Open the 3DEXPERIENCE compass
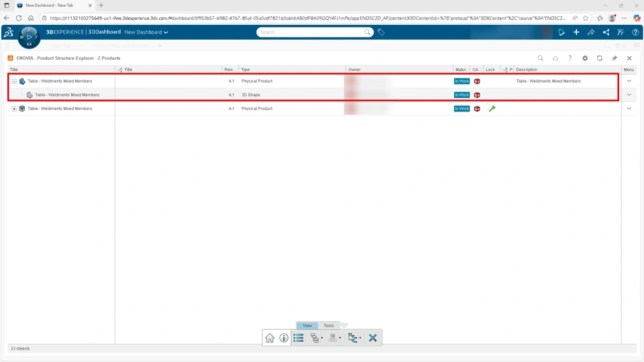The image size is (644, 362). [x=29, y=37]
